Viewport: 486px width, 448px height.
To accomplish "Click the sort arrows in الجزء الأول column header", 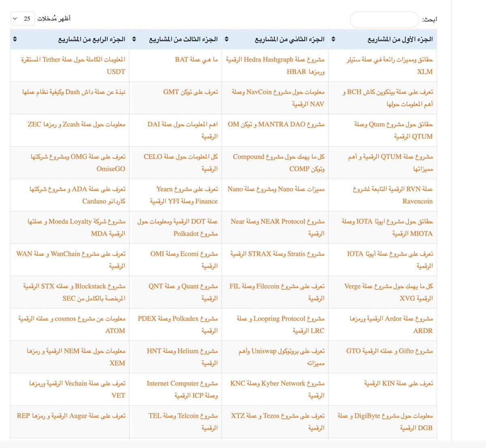I will tap(333, 39).
